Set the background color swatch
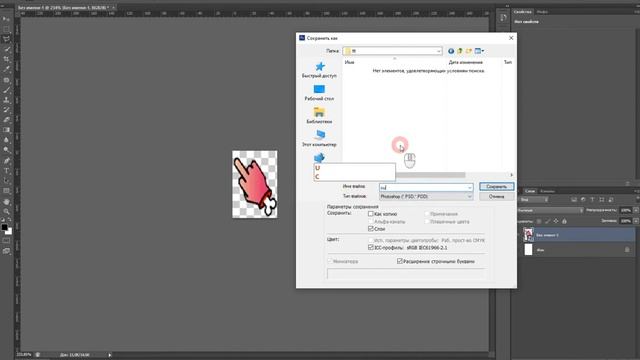 pyautogui.click(x=9, y=232)
